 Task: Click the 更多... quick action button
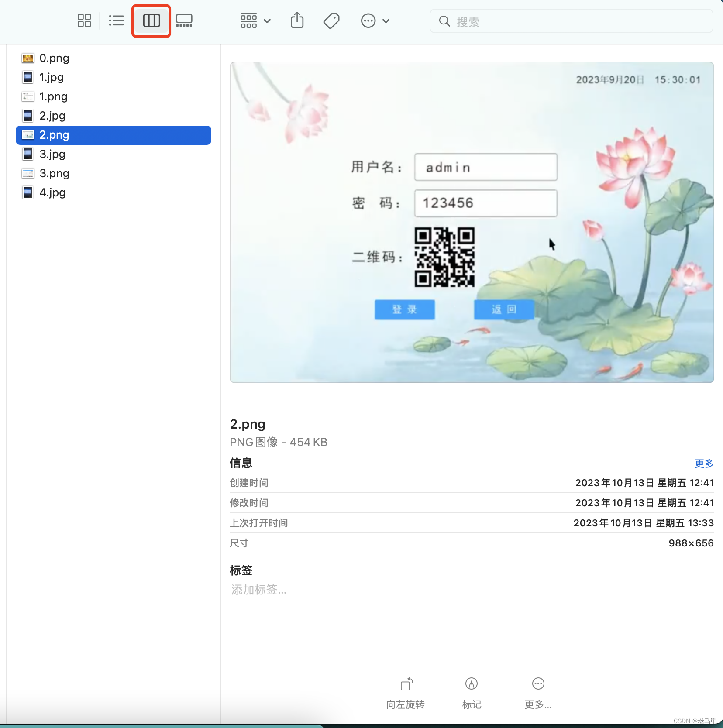pyautogui.click(x=538, y=693)
